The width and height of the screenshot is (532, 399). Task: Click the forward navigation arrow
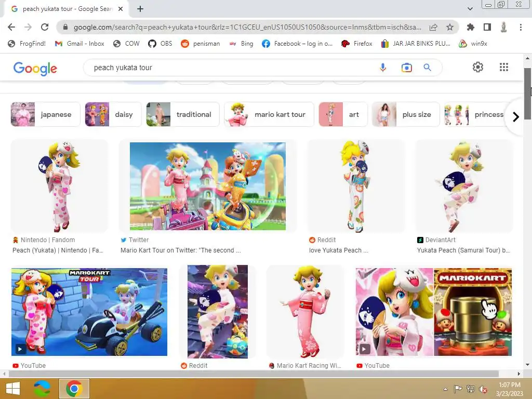pyautogui.click(x=28, y=27)
